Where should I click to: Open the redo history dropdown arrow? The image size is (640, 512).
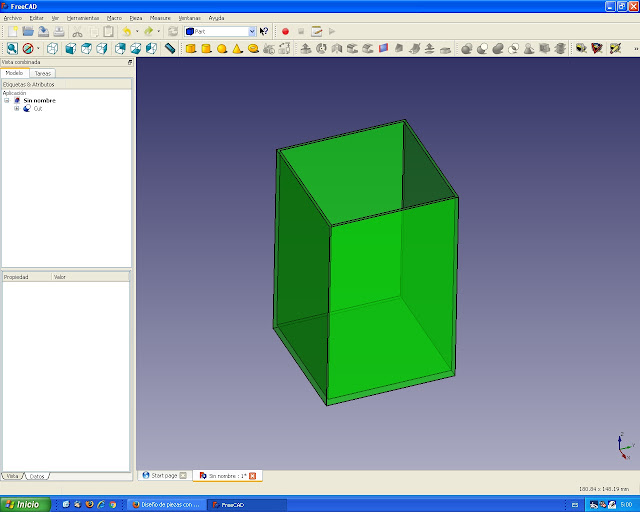point(159,31)
